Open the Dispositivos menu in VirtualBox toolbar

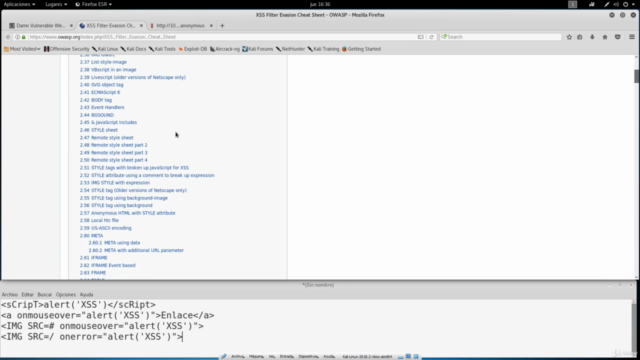tap(308, 356)
